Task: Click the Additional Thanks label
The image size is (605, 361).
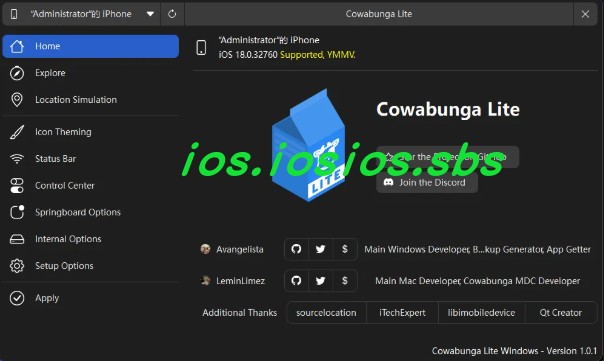Action: (240, 313)
